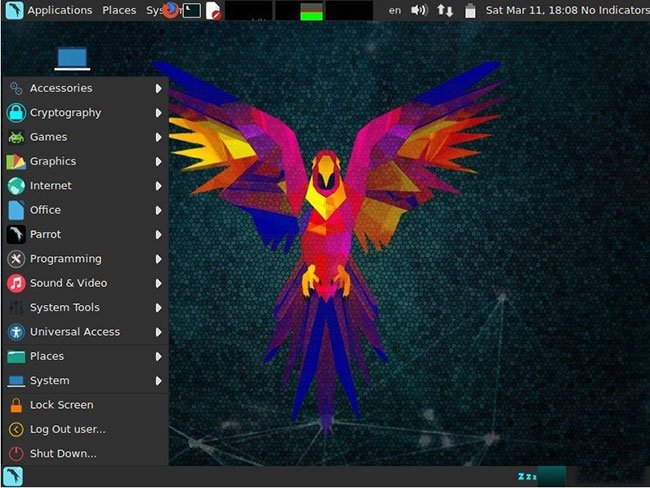Viewport: 650px width, 488px height.
Task: Expand the Graphics submenu arrow
Action: tap(158, 162)
